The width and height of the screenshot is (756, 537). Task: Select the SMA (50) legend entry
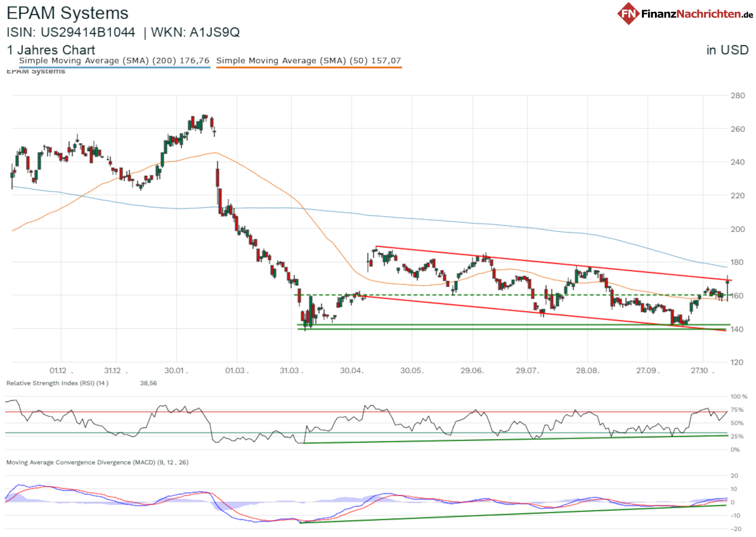point(308,60)
